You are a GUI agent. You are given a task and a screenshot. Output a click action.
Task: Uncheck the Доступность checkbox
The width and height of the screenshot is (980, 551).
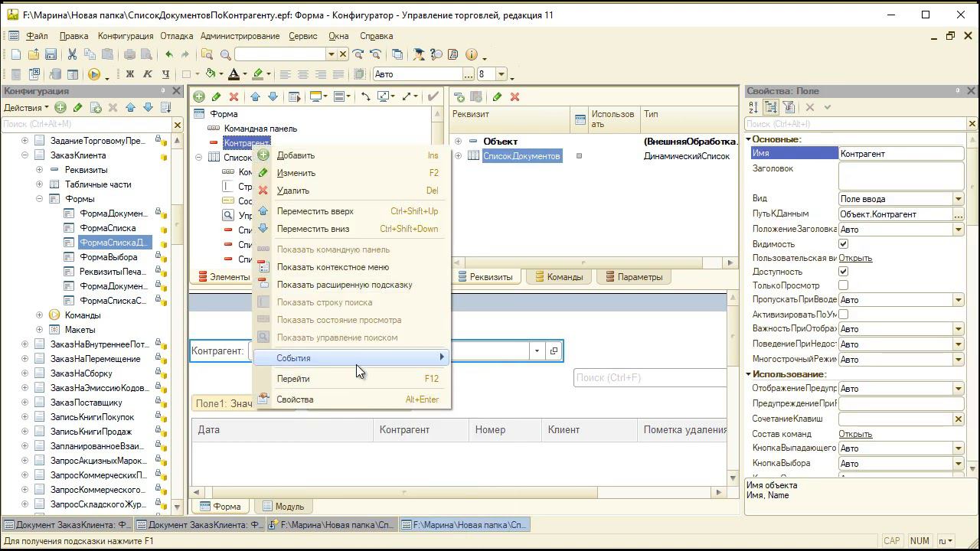(x=843, y=272)
